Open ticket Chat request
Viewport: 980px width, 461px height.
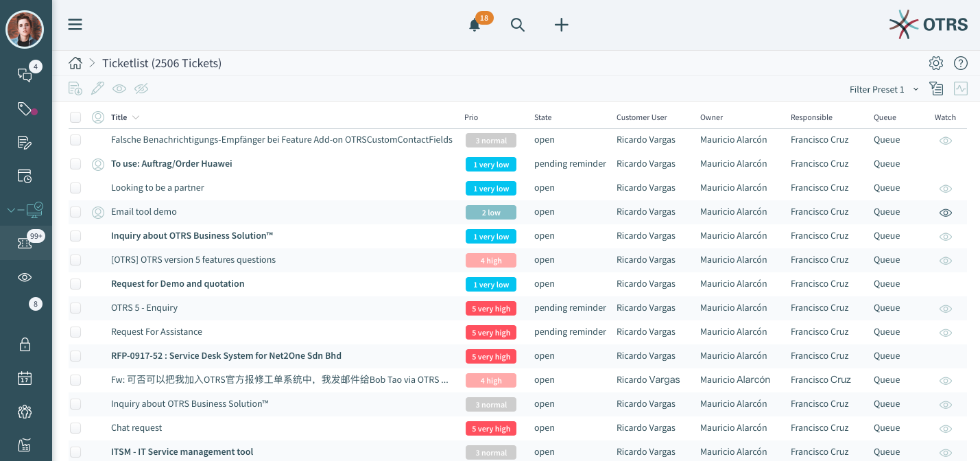[x=136, y=427]
